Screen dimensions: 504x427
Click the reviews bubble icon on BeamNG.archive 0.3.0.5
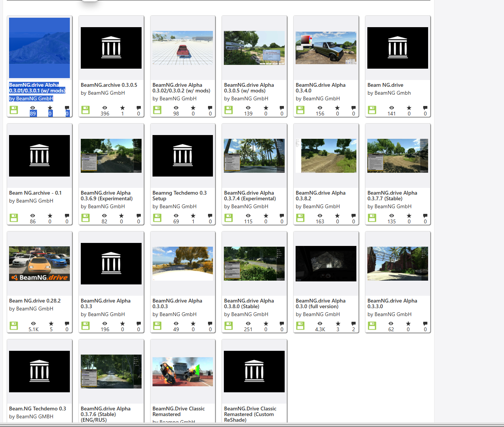(x=139, y=108)
